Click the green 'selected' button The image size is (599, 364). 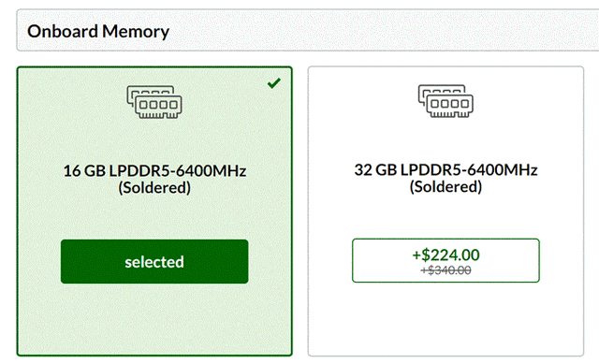(154, 262)
